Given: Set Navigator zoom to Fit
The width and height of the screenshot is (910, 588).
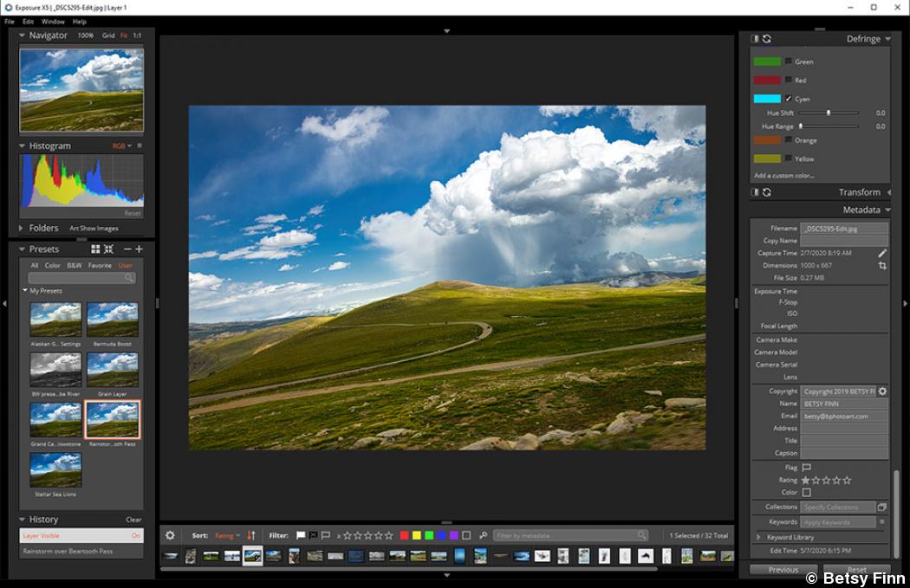Looking at the screenshot, I should pos(124,36).
